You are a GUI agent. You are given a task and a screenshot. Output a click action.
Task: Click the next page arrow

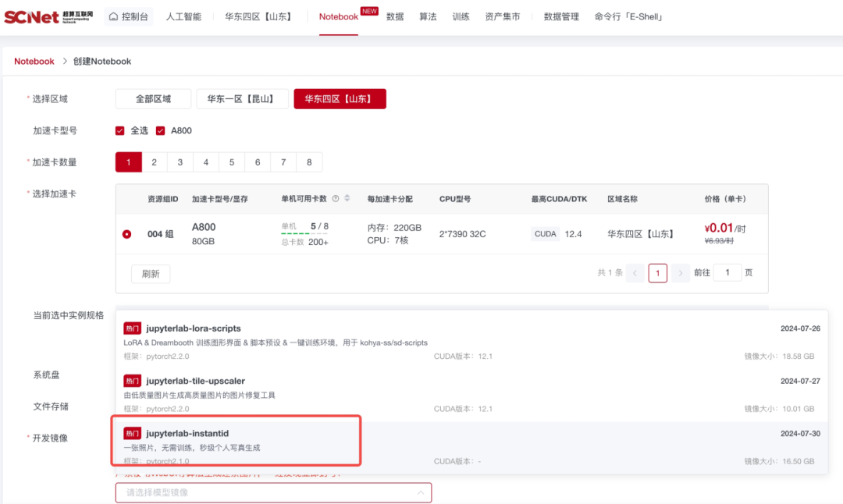[x=681, y=273]
